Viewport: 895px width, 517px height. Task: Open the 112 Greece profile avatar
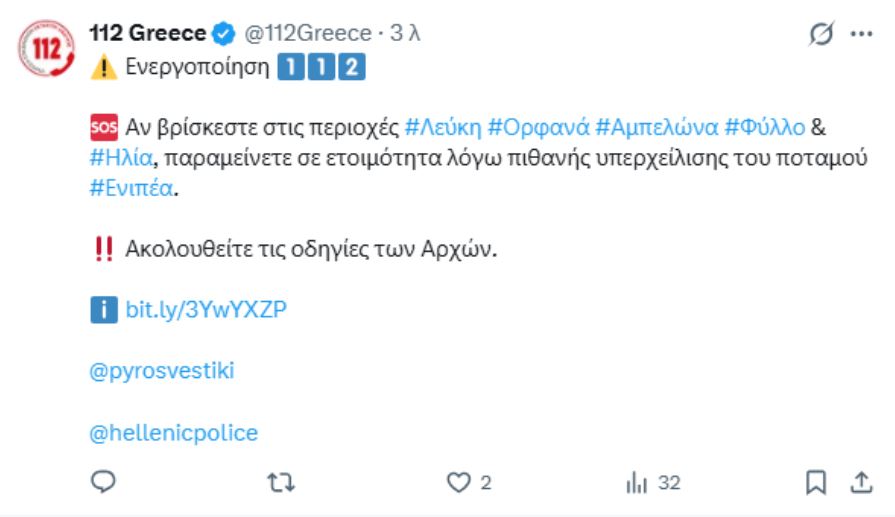tap(47, 50)
